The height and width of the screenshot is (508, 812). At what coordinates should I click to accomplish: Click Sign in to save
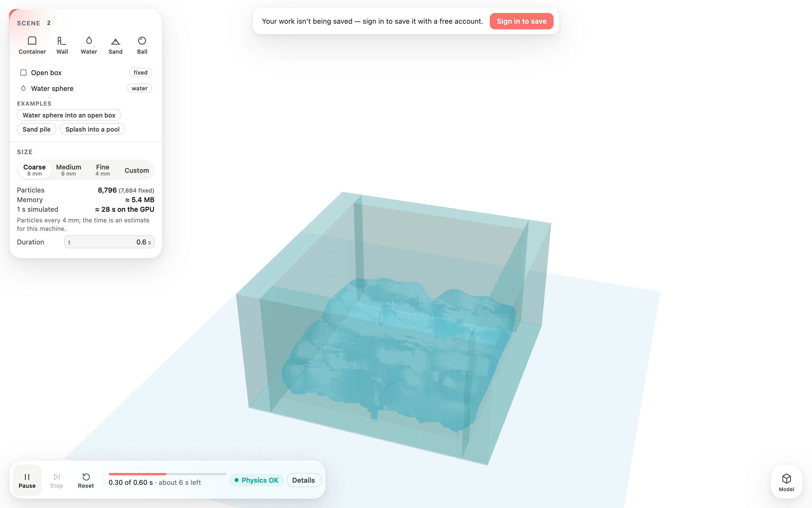[521, 21]
